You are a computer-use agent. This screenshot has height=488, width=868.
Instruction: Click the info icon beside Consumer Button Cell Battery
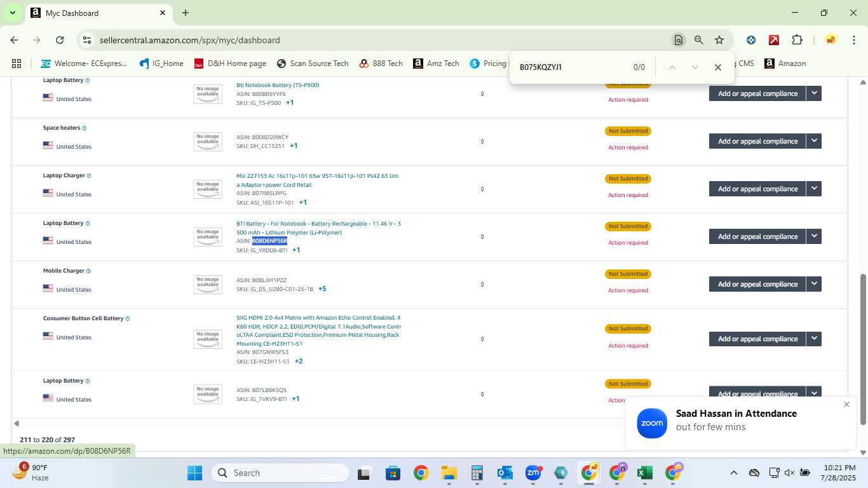[x=128, y=318]
